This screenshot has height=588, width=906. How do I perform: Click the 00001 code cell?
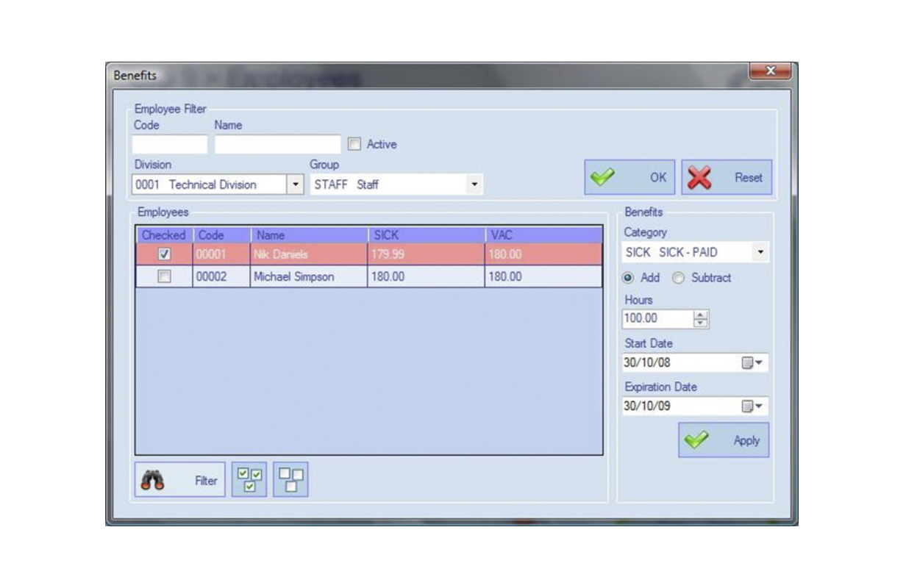coord(221,255)
